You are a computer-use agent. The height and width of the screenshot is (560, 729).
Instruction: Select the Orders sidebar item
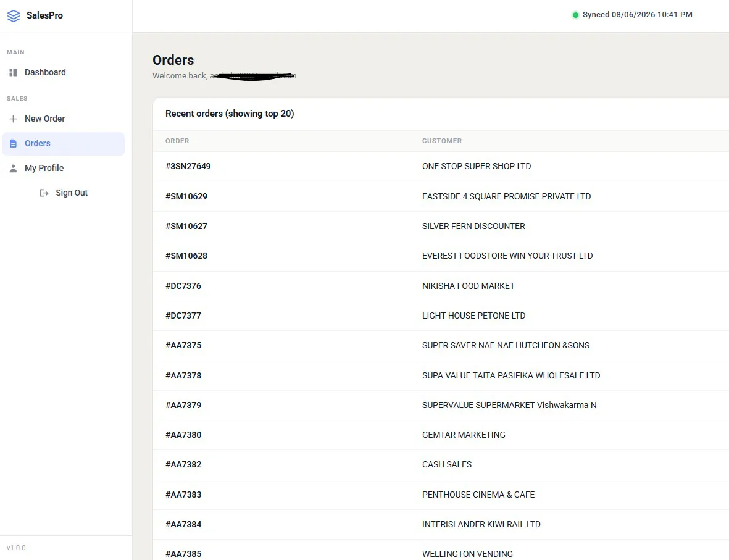click(63, 144)
